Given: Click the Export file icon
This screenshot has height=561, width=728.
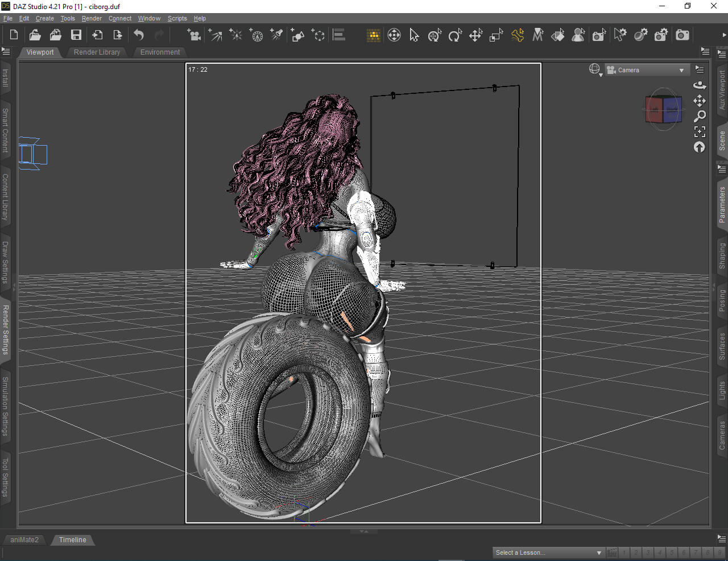Looking at the screenshot, I should point(118,35).
